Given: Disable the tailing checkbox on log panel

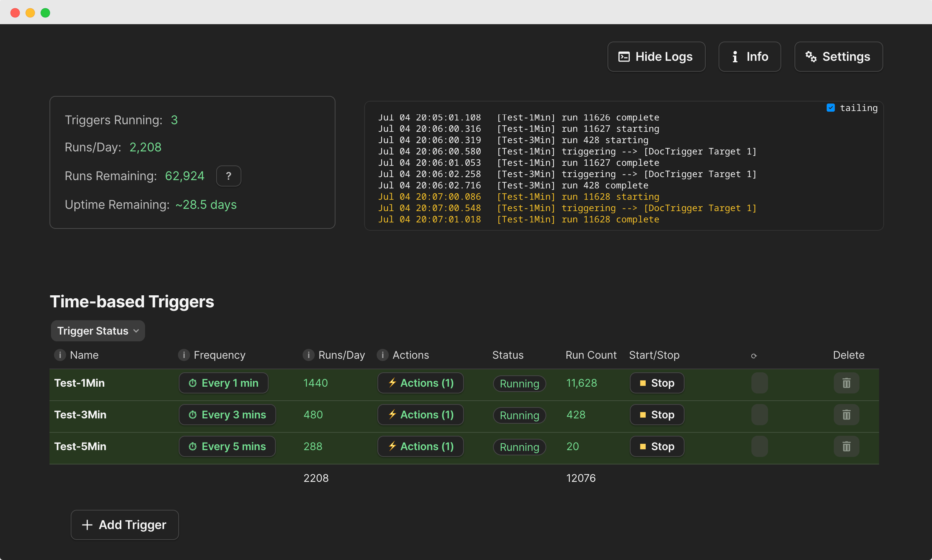Looking at the screenshot, I should 831,108.
